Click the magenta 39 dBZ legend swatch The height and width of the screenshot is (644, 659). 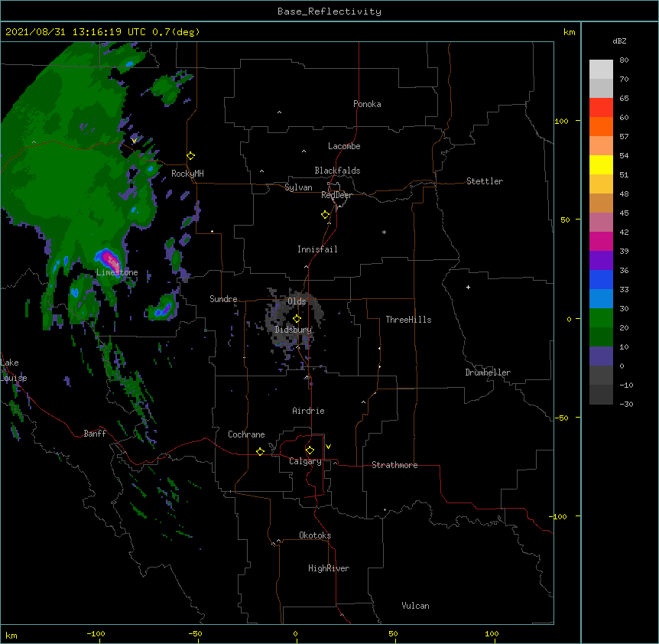(x=601, y=241)
